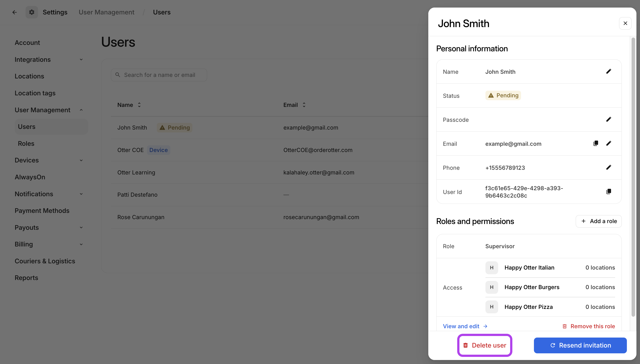Image resolution: width=640 pixels, height=364 pixels.
Task: Open Locations settings
Action: [x=29, y=76]
